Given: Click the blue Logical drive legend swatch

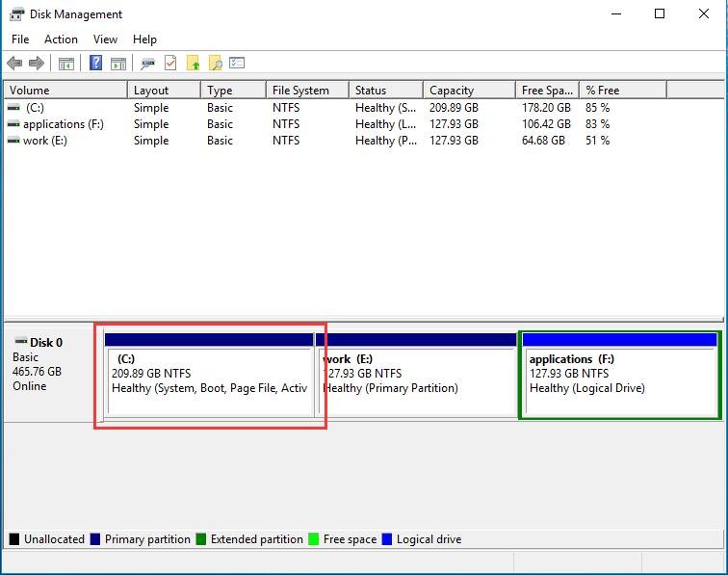Looking at the screenshot, I should click(387, 539).
